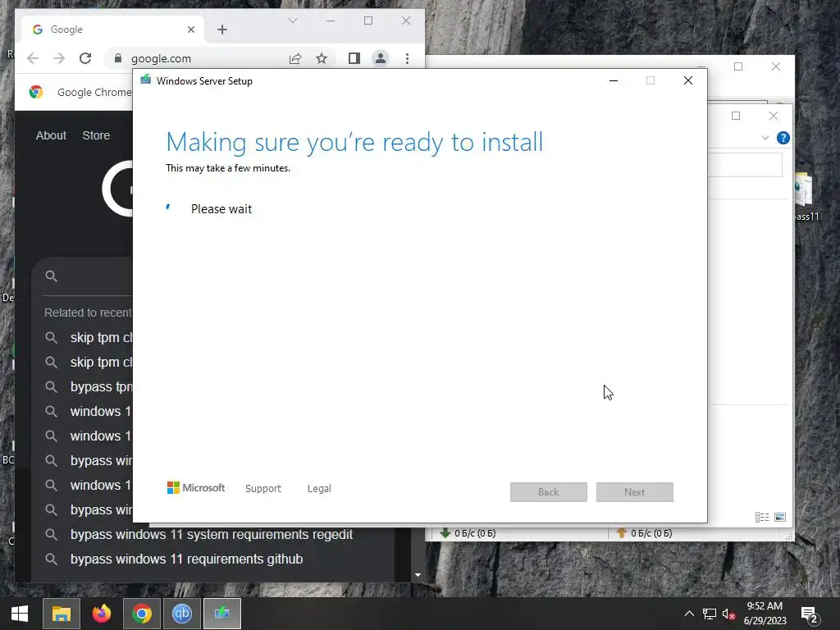The image size is (840, 630).
Task: Select suggestion bypass windows 11 requirements github
Action: [x=186, y=559]
